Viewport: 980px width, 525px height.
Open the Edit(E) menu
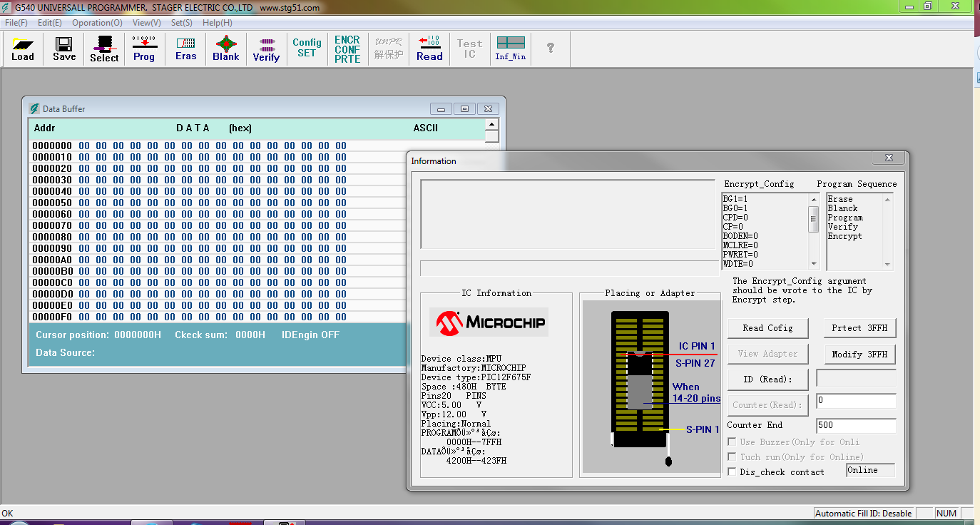pyautogui.click(x=50, y=22)
